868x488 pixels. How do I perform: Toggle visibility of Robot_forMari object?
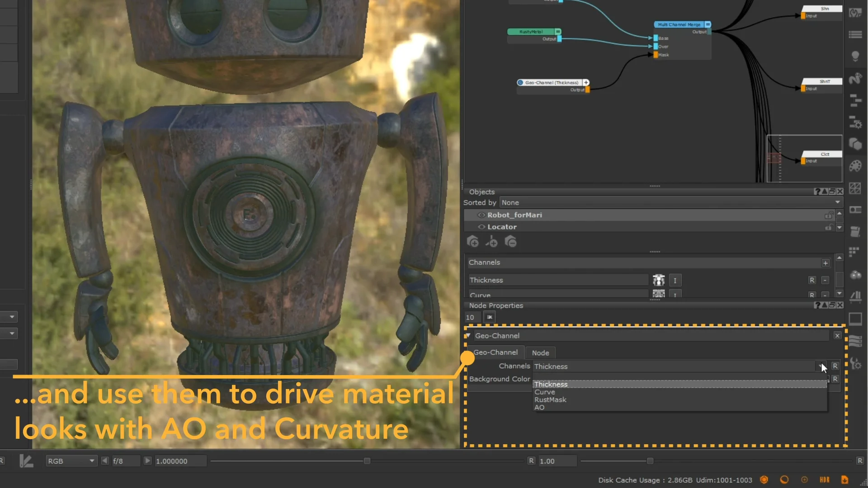tap(481, 215)
